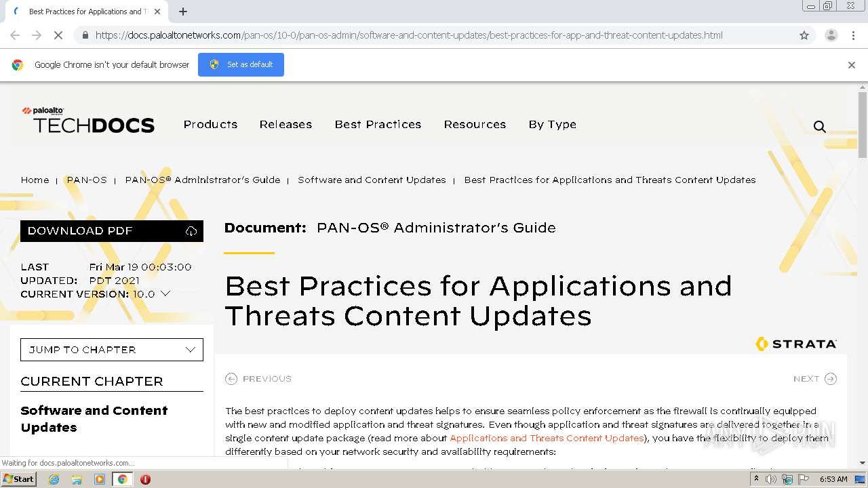Open the media player taskbar icon
This screenshot has height=488, width=868.
pyautogui.click(x=100, y=479)
